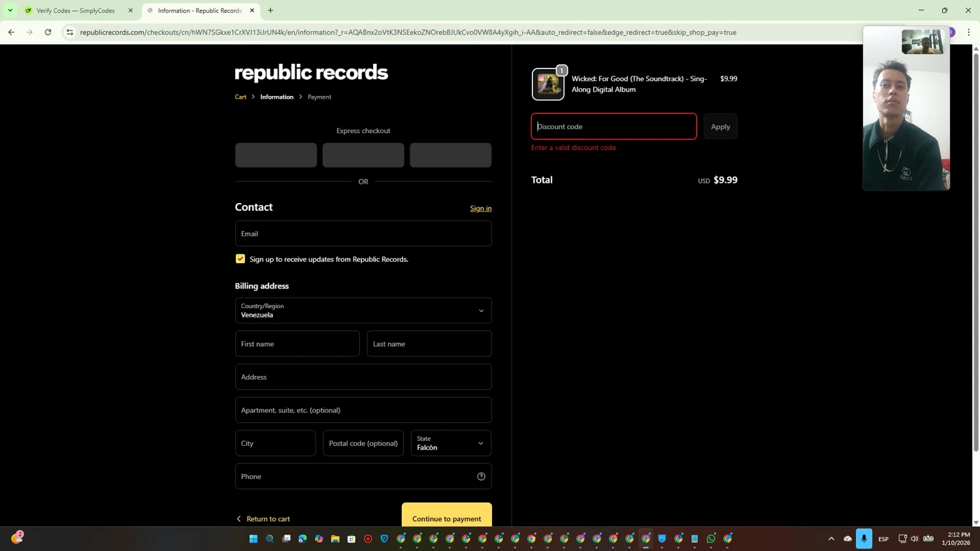Image resolution: width=980 pixels, height=551 pixels.
Task: Open Chrome's three-dot menu
Action: (x=968, y=32)
